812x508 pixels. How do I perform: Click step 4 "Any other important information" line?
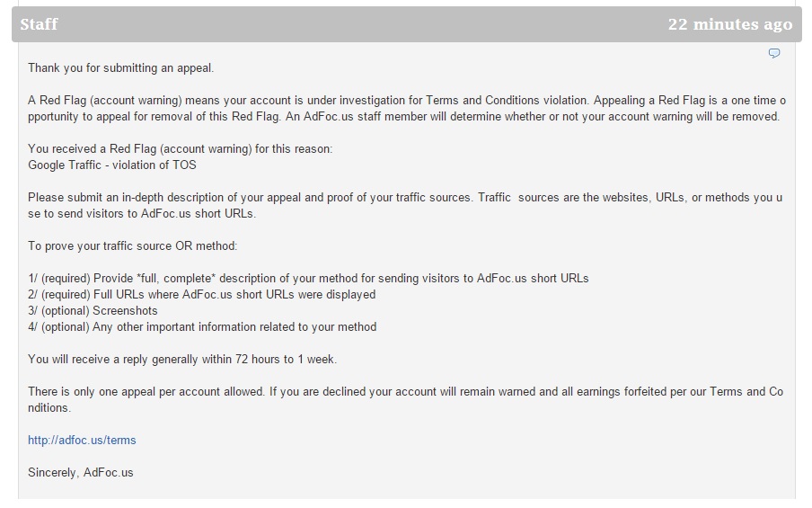click(202, 327)
